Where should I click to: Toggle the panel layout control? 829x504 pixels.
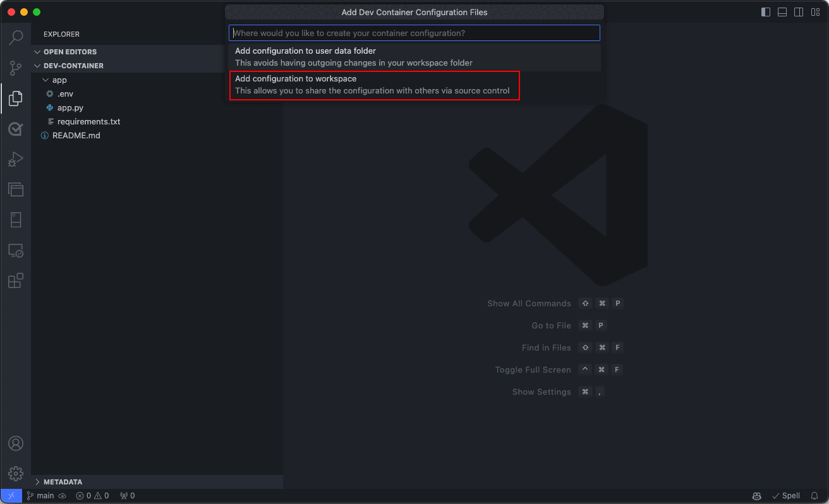pyautogui.click(x=782, y=11)
